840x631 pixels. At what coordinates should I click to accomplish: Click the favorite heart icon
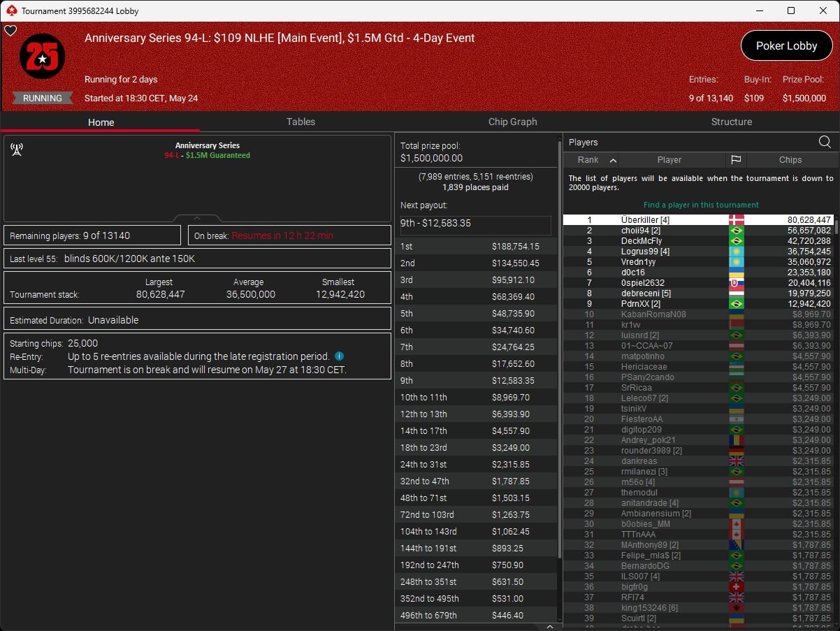[10, 31]
